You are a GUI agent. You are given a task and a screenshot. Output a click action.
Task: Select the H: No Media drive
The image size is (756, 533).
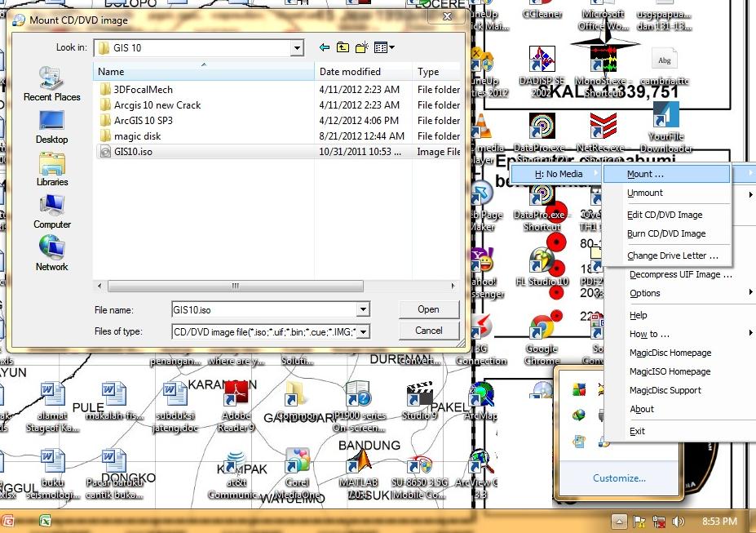coord(557,174)
